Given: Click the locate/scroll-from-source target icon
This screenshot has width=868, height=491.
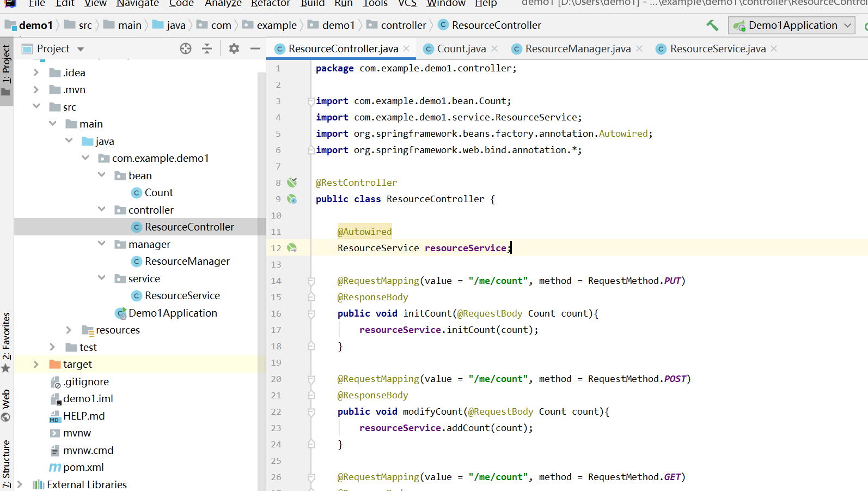Looking at the screenshot, I should pyautogui.click(x=186, y=49).
